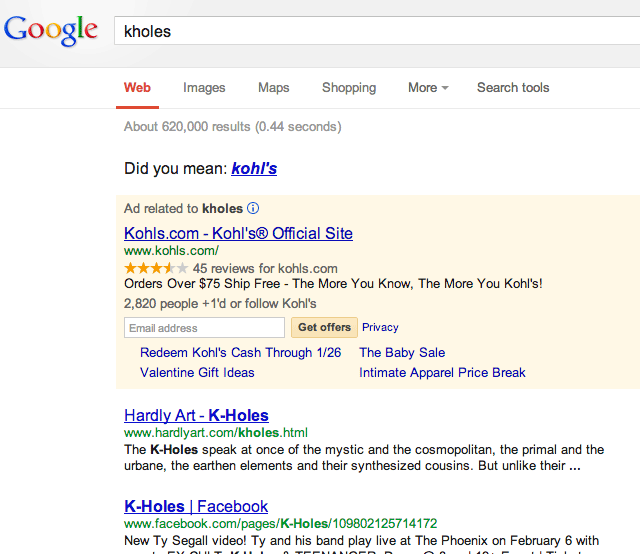Click the Orders Over $75 Ship Free line
The image size is (640, 554).
[333, 283]
